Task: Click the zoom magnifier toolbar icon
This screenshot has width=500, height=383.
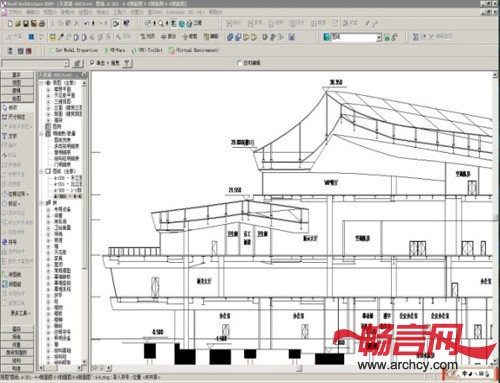Action: 161,24
